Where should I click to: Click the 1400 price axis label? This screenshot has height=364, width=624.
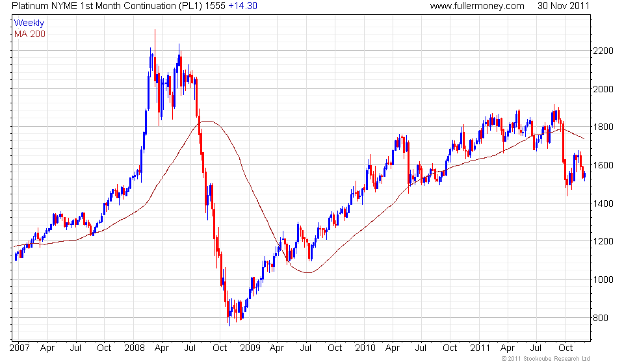coord(603,203)
